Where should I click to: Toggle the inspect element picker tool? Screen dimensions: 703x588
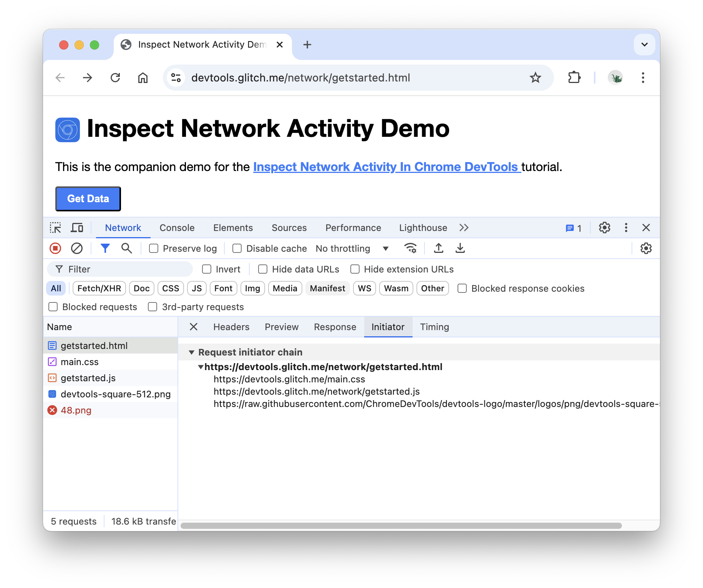56,228
